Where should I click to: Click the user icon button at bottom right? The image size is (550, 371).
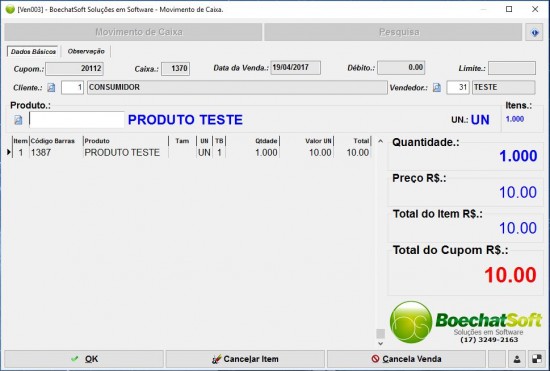[x=517, y=359]
